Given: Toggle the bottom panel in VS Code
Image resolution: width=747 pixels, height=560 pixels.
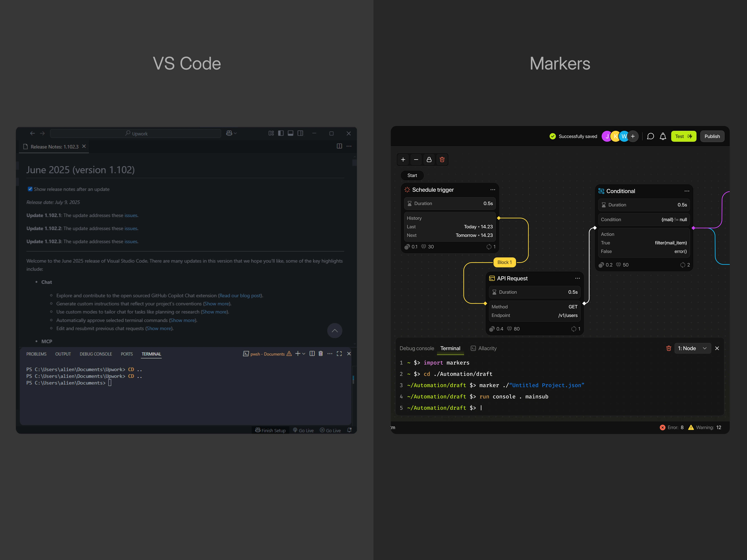Looking at the screenshot, I should coord(290,133).
